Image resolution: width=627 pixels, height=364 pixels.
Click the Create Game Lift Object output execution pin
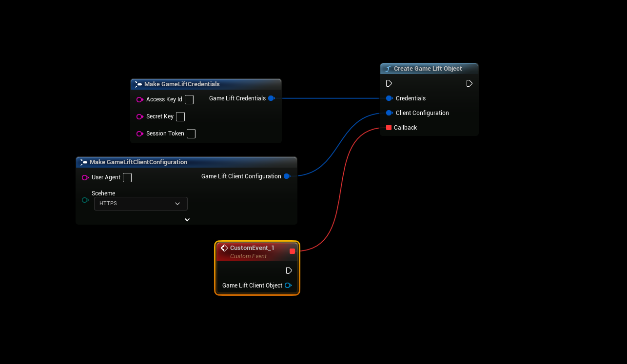(x=469, y=83)
